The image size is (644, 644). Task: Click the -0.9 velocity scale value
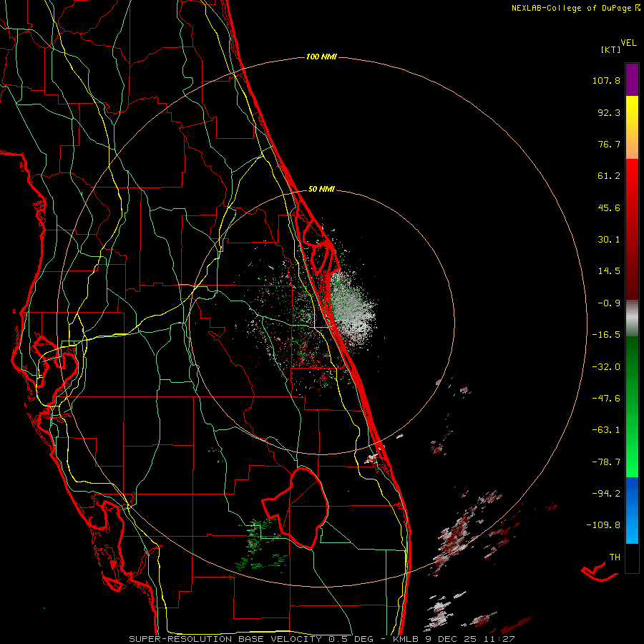tap(609, 303)
